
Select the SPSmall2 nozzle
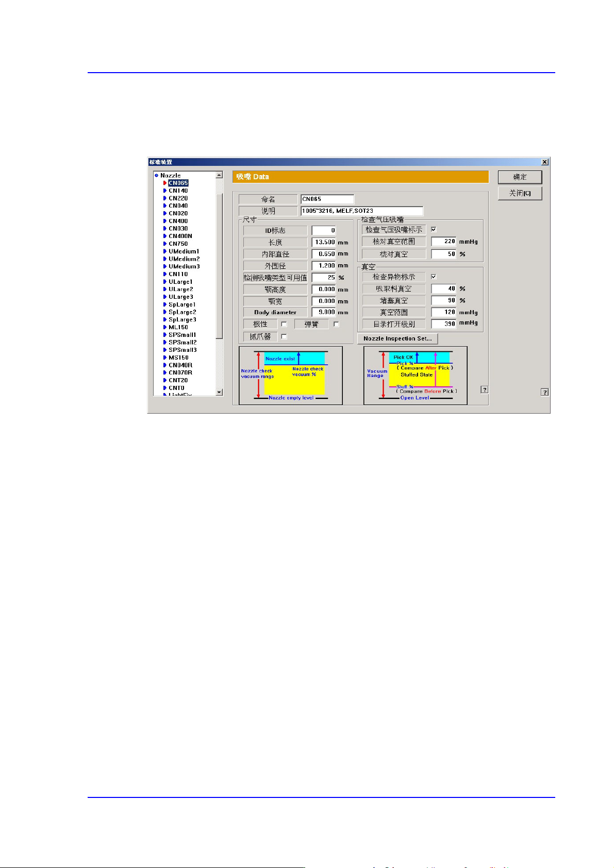click(x=182, y=342)
